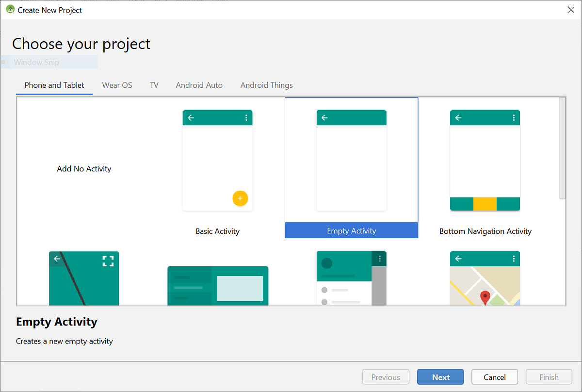Select the Basic Activity template

coord(217,160)
